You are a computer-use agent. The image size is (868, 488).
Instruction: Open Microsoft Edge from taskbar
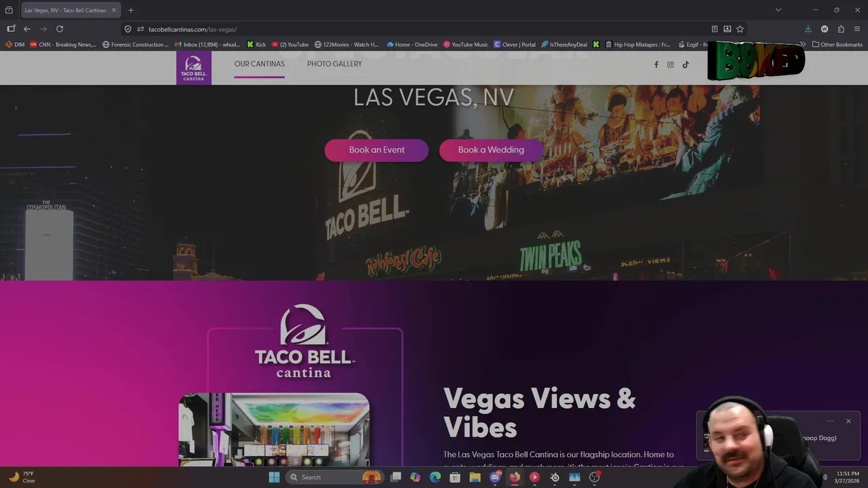point(435,477)
